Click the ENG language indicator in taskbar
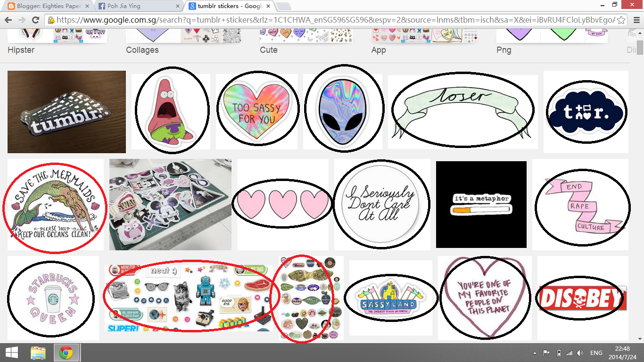This screenshot has height=362, width=644. pos(596,353)
